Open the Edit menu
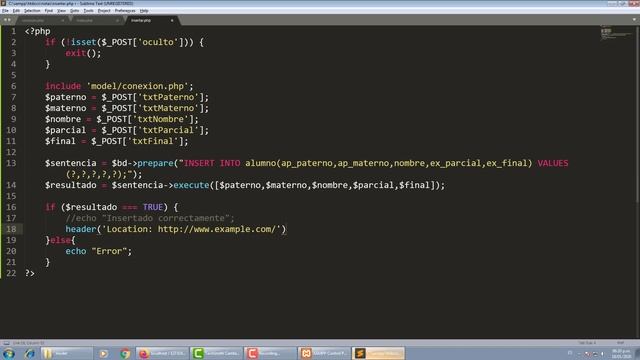Viewport: 640px width, 360px height. point(16,11)
